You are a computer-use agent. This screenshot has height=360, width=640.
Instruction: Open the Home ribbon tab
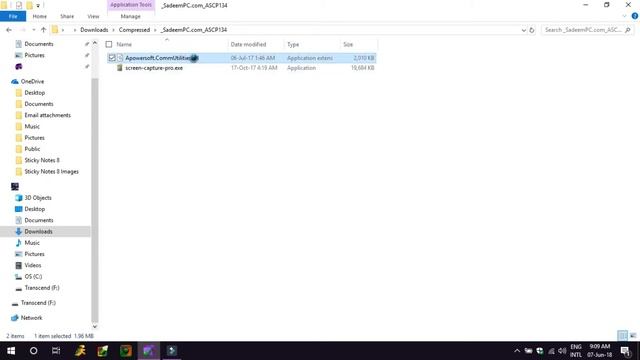coord(40,16)
